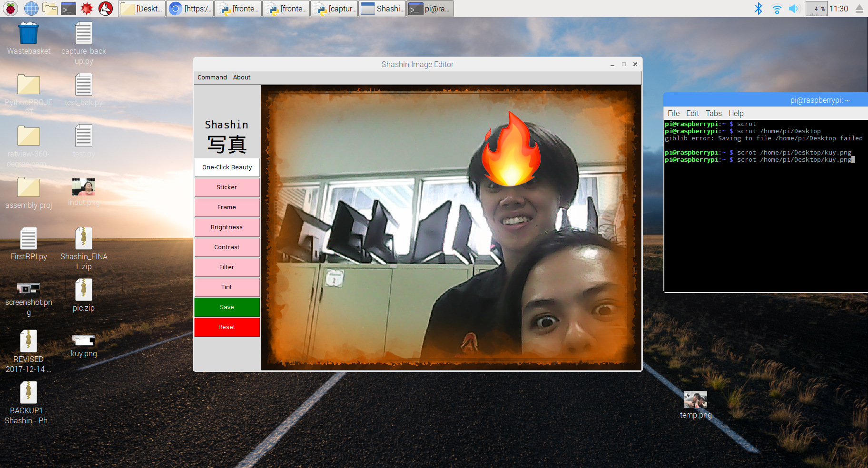Open the Raspberry Pi main menu
The image size is (868, 468).
(x=10, y=9)
